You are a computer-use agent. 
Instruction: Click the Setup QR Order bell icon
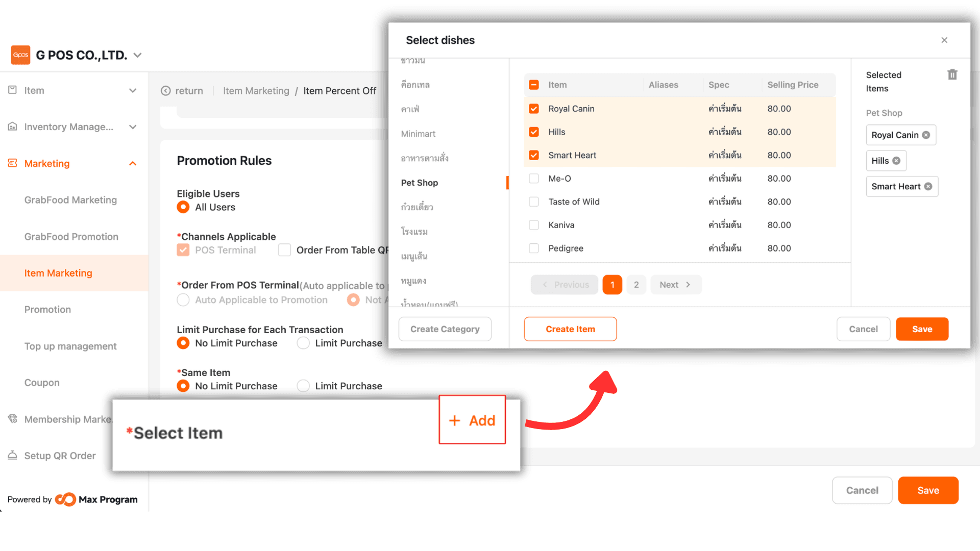[x=13, y=455]
